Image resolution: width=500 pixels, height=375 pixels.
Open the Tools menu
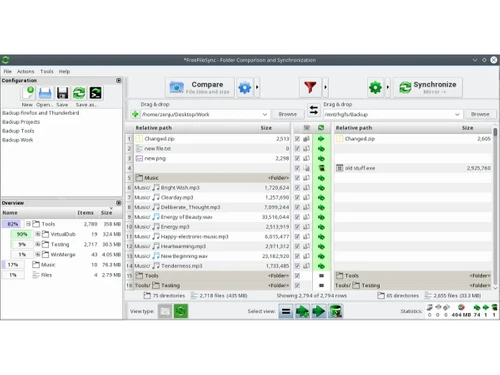point(47,71)
